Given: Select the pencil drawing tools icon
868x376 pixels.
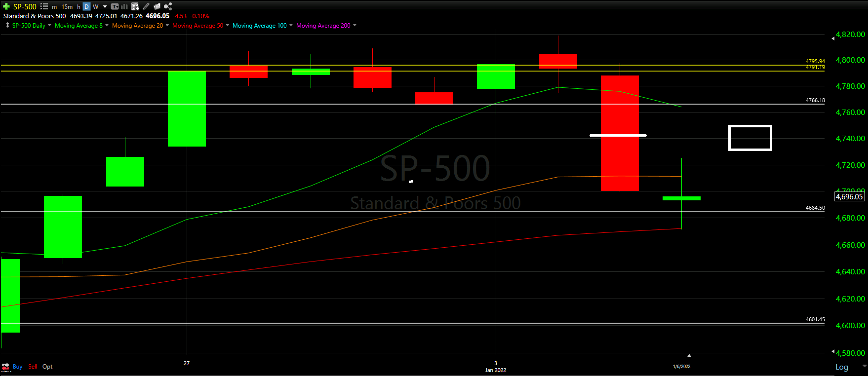Looking at the screenshot, I should (x=146, y=6).
